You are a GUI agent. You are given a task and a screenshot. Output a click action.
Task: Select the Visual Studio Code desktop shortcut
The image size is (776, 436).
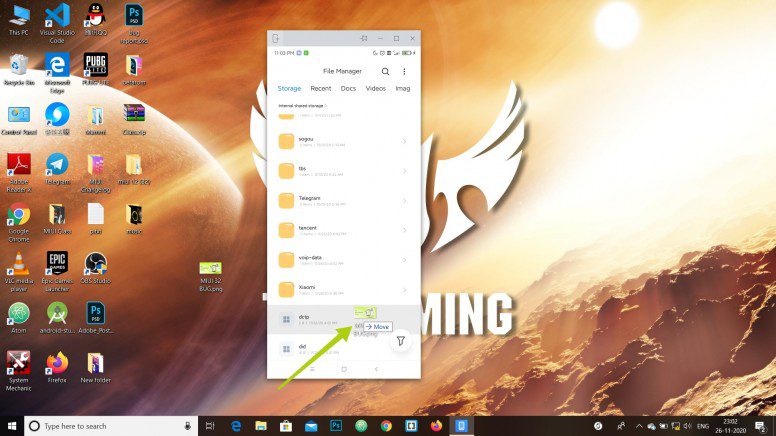[x=57, y=23]
